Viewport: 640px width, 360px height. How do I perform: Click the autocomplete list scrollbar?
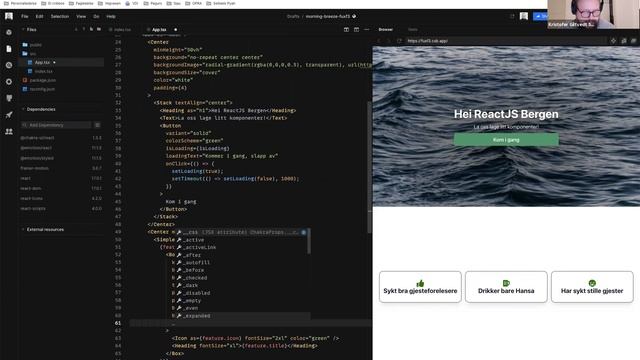[x=309, y=242]
